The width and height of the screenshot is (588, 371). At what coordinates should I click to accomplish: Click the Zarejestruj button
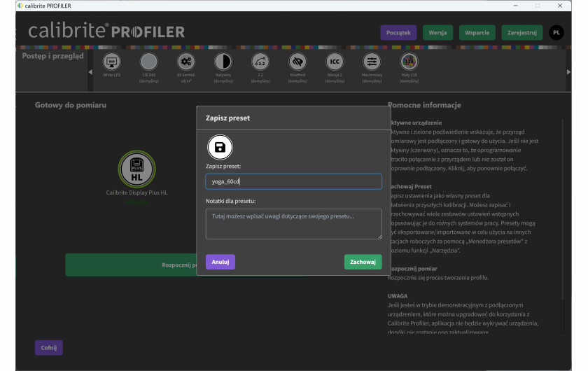(x=522, y=33)
